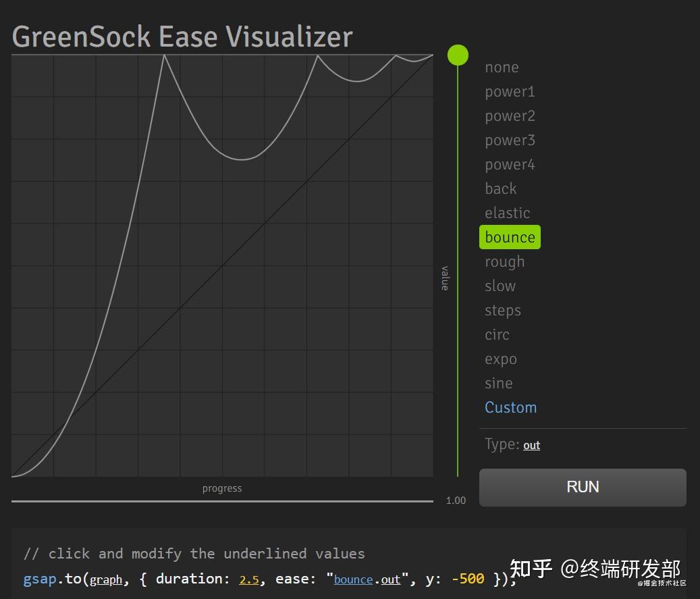The image size is (700, 599).
Task: Select the sine ease option
Action: coord(499,383)
